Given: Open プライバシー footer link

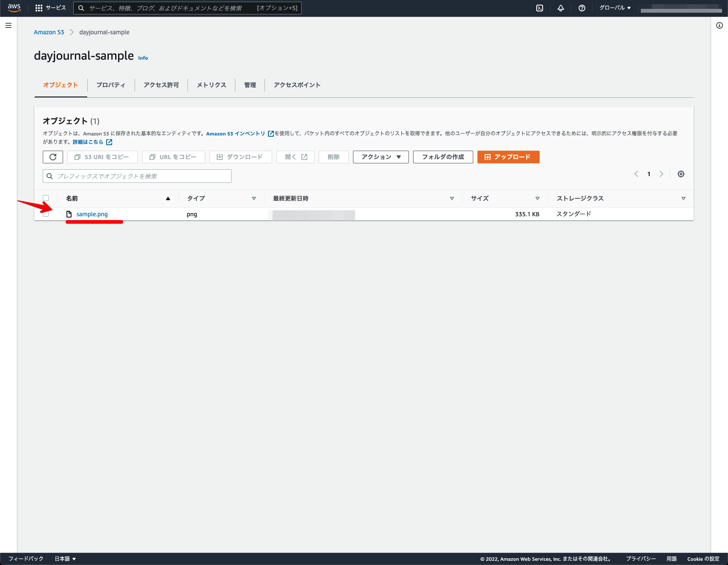Looking at the screenshot, I should [641, 559].
